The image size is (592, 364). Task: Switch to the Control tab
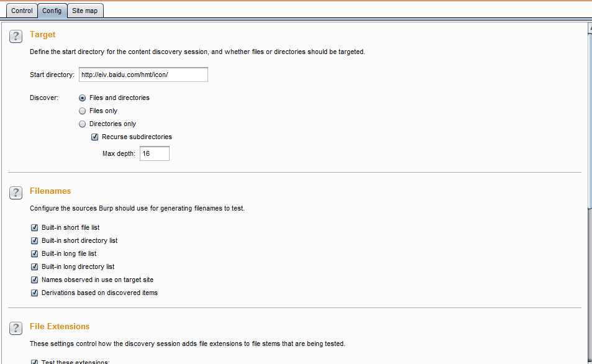pyautogui.click(x=22, y=11)
